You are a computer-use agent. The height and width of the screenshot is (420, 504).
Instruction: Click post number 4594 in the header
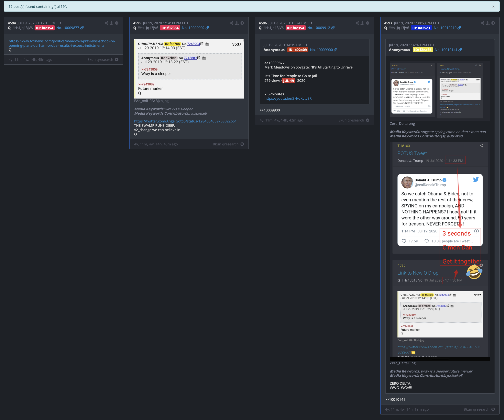point(12,23)
